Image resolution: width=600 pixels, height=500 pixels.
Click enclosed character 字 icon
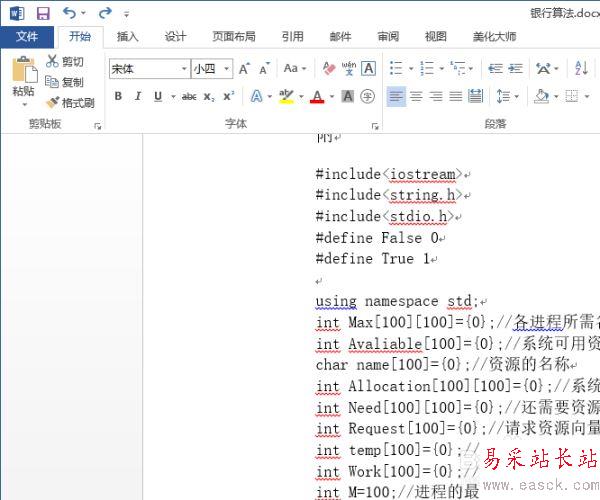(367, 96)
